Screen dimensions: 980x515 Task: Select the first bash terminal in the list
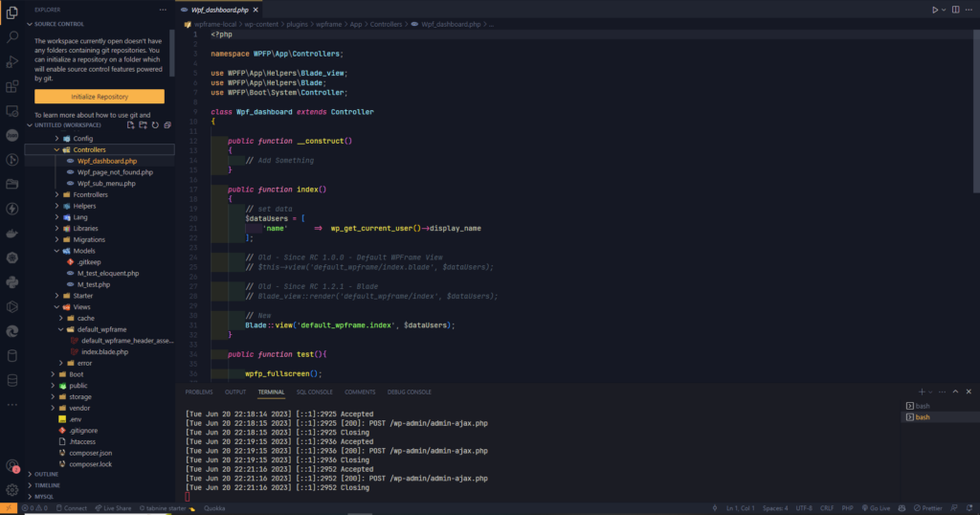point(923,406)
